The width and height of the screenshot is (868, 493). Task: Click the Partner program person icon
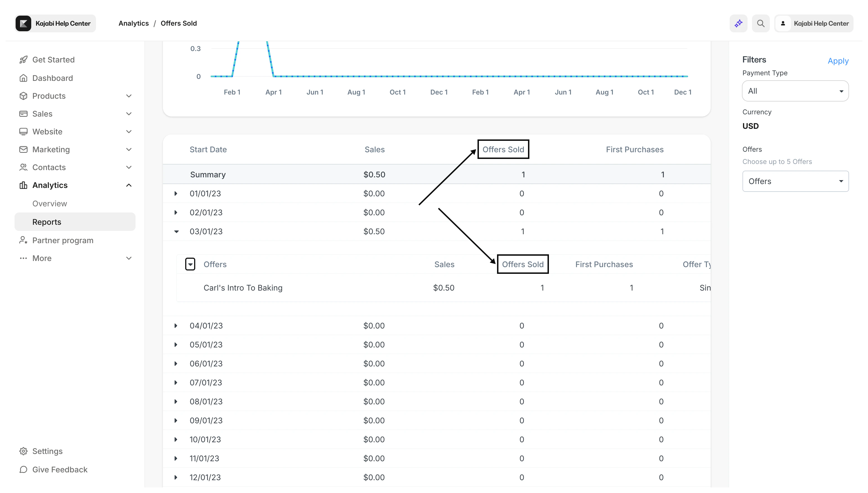23,240
